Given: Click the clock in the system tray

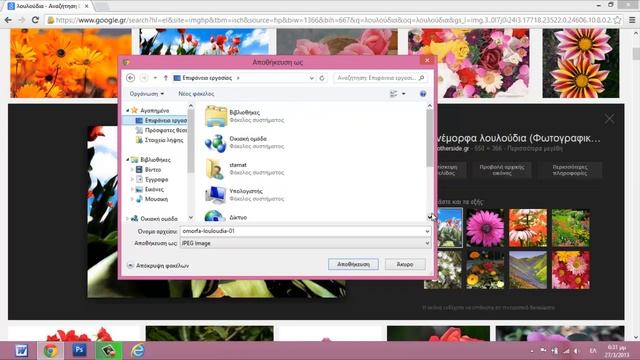Looking at the screenshot, I should pos(616,351).
